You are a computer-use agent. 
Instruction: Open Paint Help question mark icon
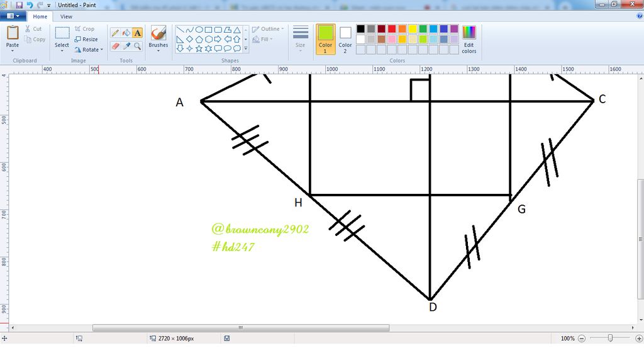[639, 16]
